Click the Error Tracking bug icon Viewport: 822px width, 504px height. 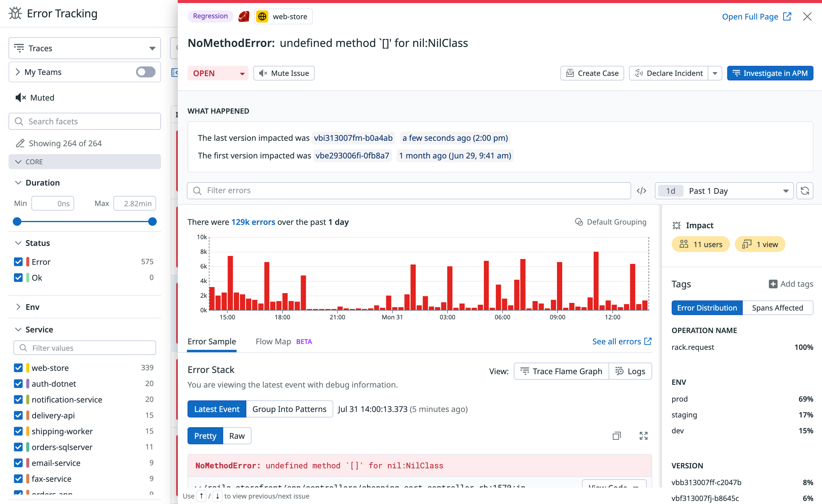pos(15,13)
